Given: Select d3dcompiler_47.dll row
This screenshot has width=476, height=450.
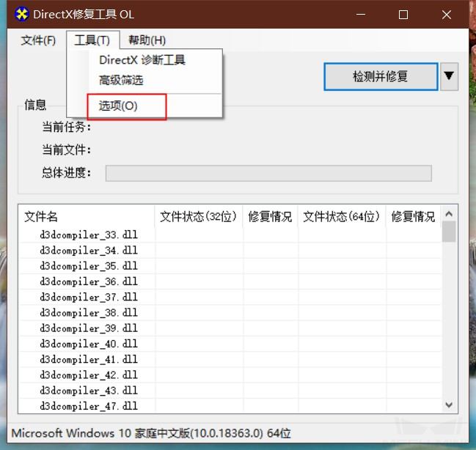Looking at the screenshot, I should point(230,406).
